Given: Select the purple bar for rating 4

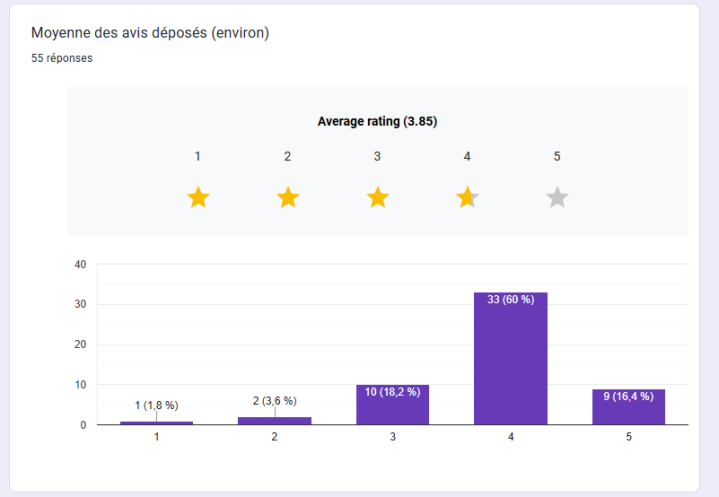Looking at the screenshot, I should click(510, 360).
